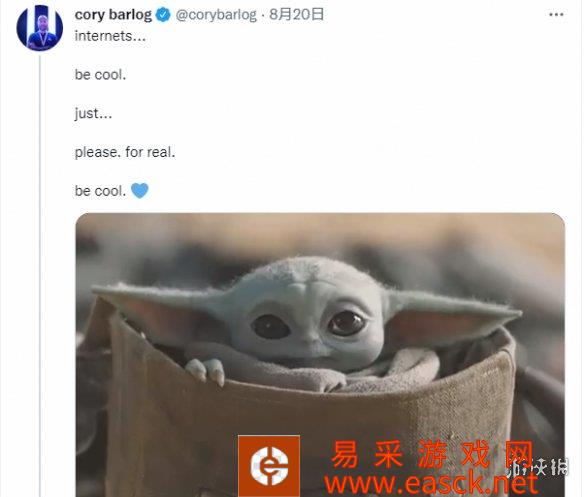The image size is (584, 497).
Task: Click Baby Yoda's tiny hand on bag edge
Action: pyautogui.click(x=206, y=370)
